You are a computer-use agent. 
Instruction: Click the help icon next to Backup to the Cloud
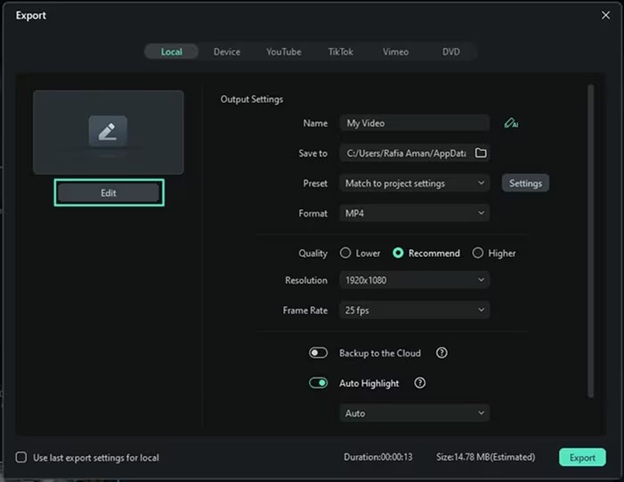(x=441, y=353)
